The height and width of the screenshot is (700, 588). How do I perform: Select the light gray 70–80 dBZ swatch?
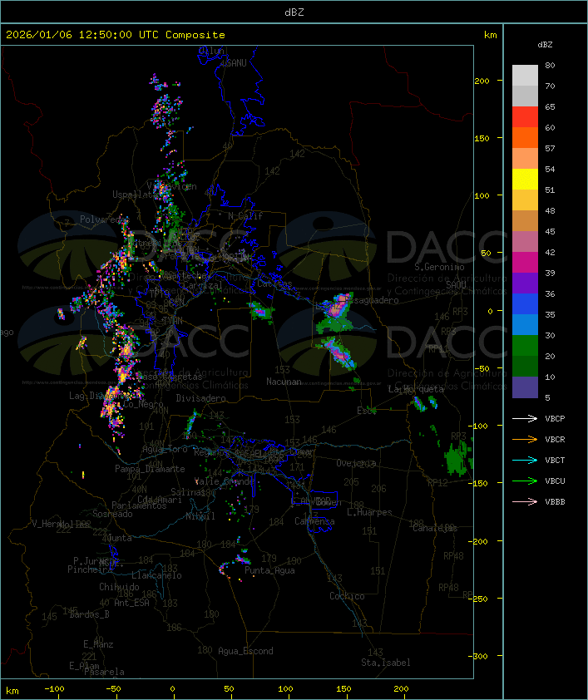tap(525, 75)
